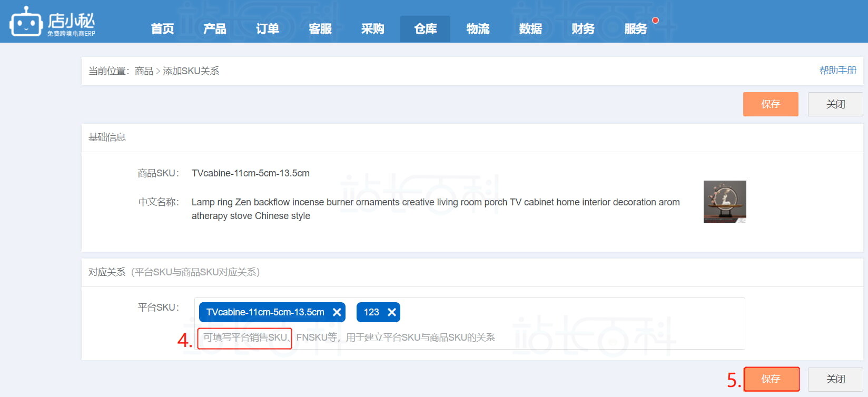Click the red notification dot near 服务
This screenshot has width=868, height=397.
click(655, 21)
